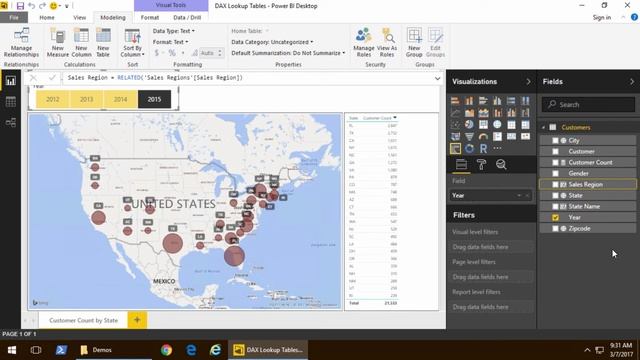This screenshot has height=360, width=640.
Task: Select the 2012 year slicer button
Action: click(x=53, y=99)
